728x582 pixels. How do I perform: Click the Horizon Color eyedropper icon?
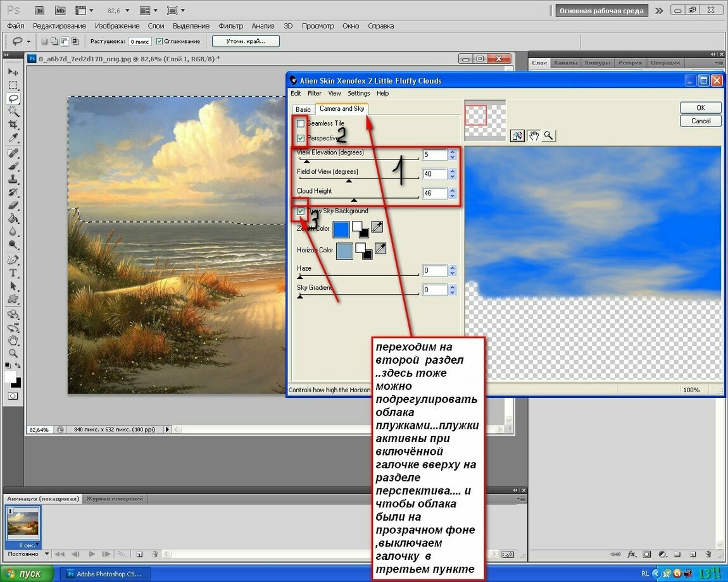[x=380, y=249]
